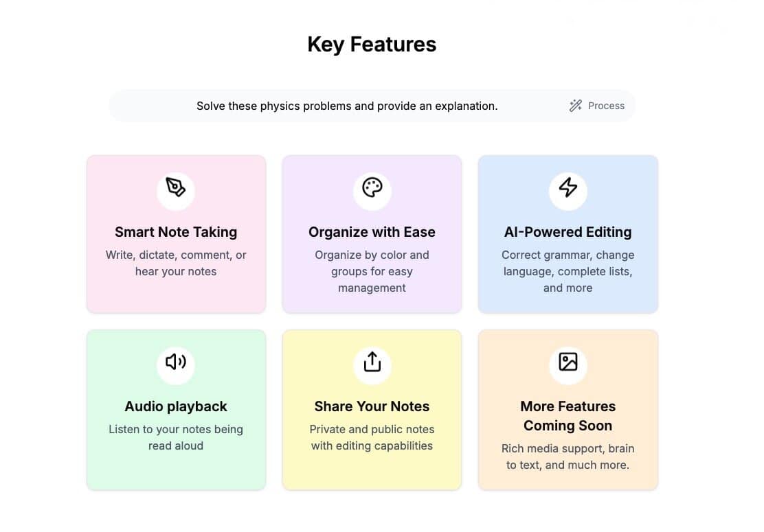Click the physics problems prompt text field
The image size is (764, 532).
(x=347, y=106)
